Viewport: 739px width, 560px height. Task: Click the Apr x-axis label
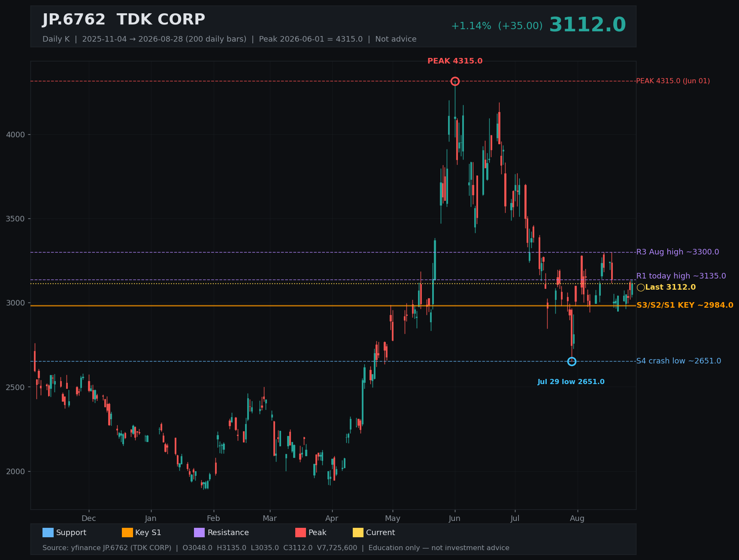tap(332, 518)
